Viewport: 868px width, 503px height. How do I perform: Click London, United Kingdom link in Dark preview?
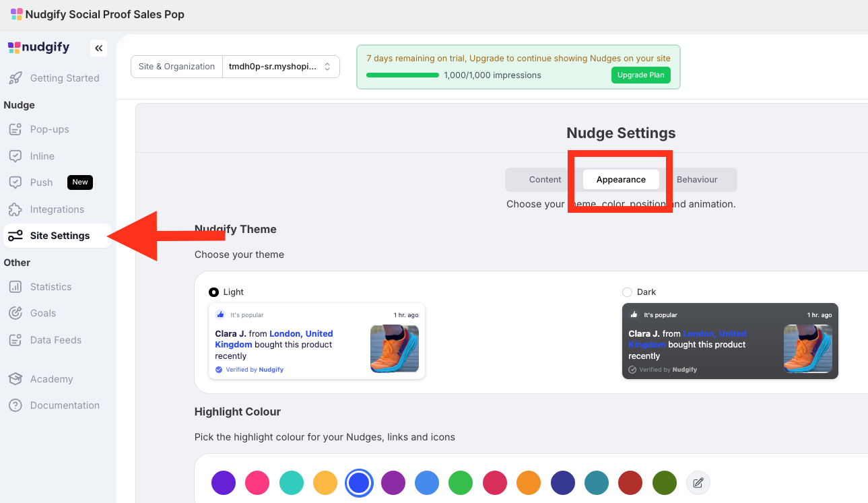coord(688,339)
